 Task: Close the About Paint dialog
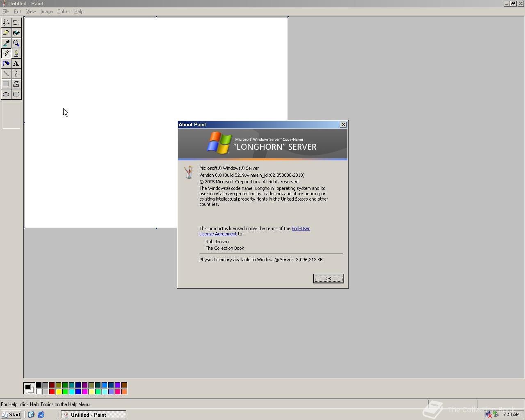pos(343,125)
